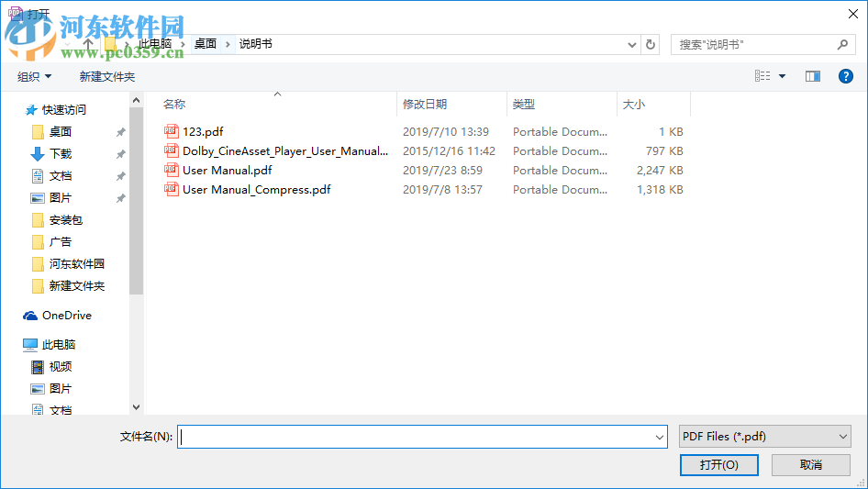Click the PDF icon of Dolby_CineAsset_Player_User_Manual
Screen dimensions: 868x489
pyautogui.click(x=171, y=150)
